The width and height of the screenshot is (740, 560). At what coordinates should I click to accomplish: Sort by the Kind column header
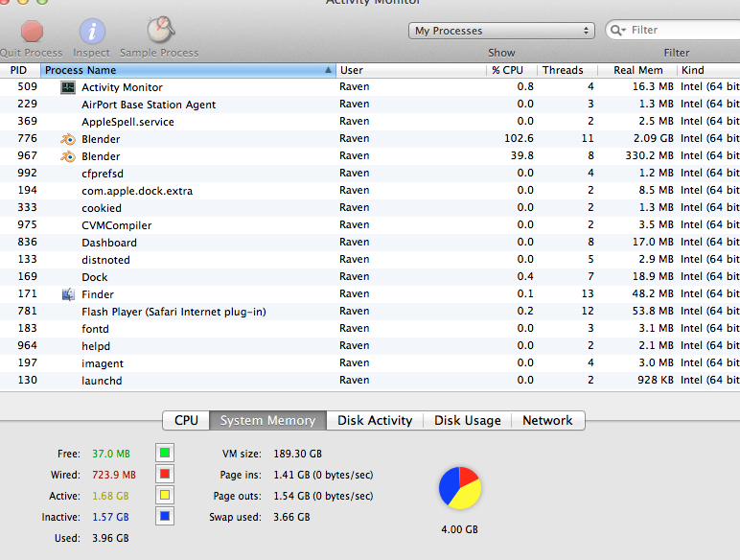(x=709, y=70)
